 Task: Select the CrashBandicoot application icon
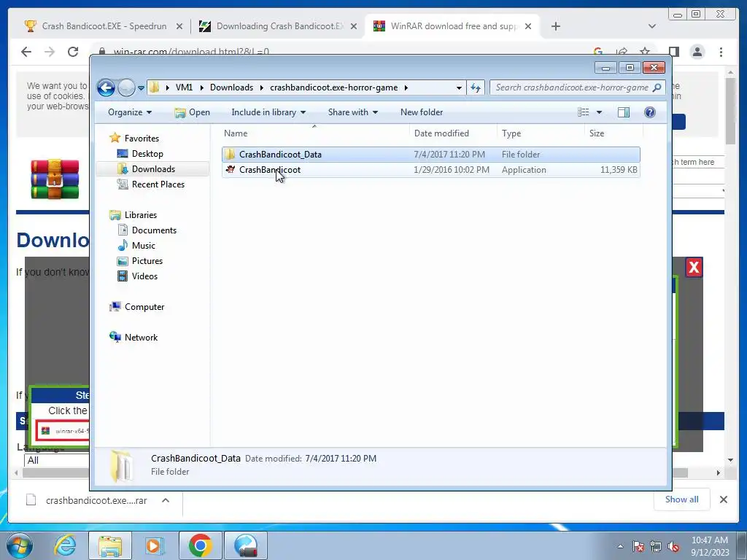[230, 169]
